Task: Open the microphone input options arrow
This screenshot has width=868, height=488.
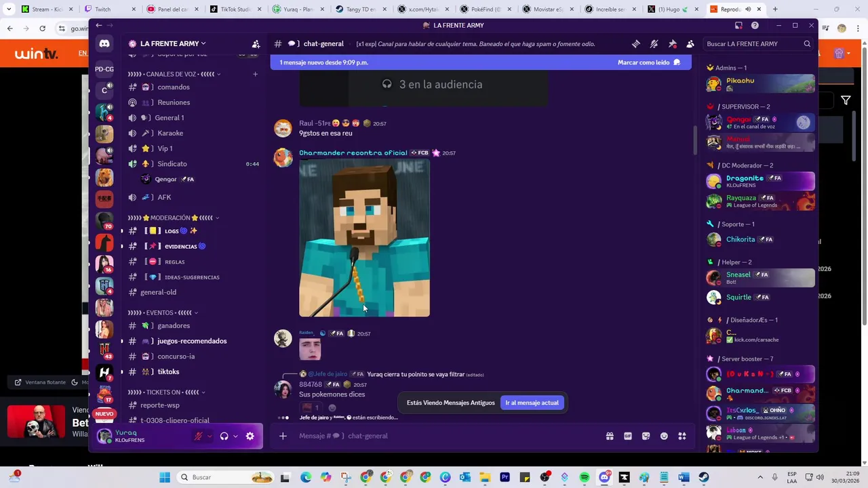Action: click(210, 436)
